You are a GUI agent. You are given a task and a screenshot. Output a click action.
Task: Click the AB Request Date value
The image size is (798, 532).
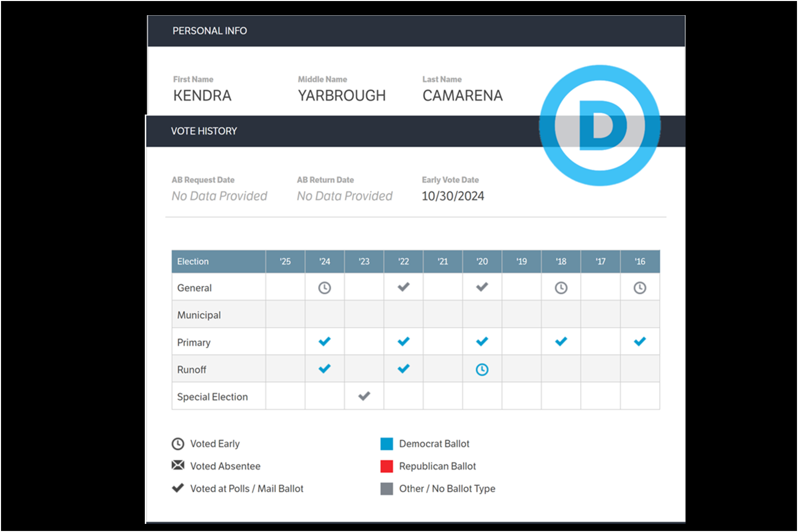click(219, 196)
